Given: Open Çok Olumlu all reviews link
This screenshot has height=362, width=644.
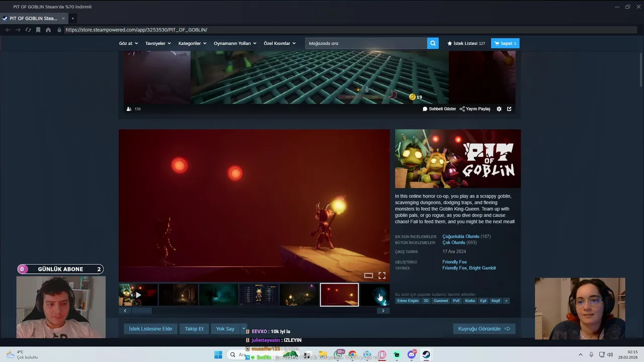Looking at the screenshot, I should tap(454, 242).
